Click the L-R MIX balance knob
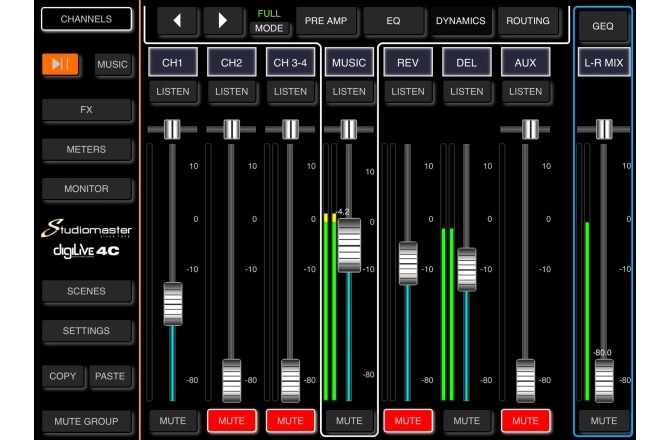The height and width of the screenshot is (440, 672). point(604,129)
